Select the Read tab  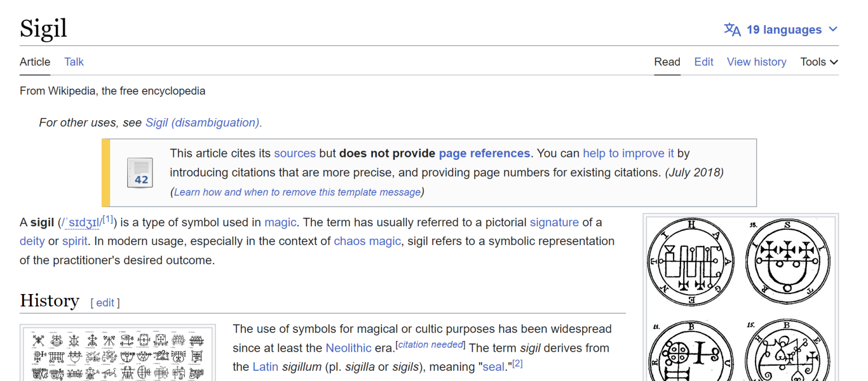point(667,62)
